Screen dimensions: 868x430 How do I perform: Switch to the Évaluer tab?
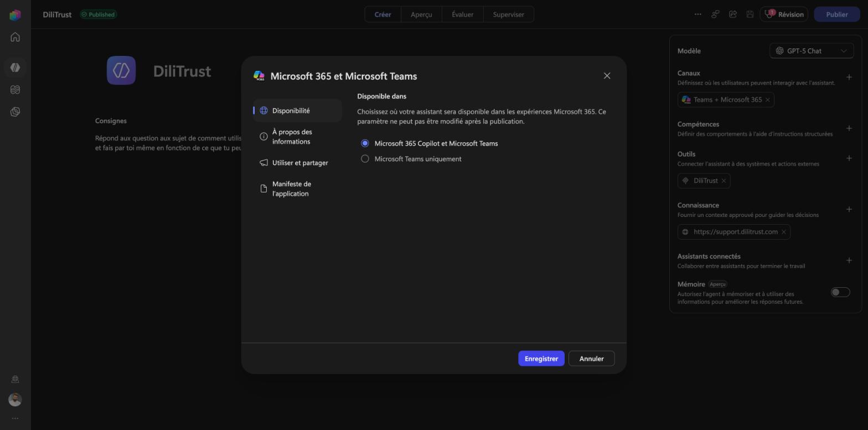[462, 14]
